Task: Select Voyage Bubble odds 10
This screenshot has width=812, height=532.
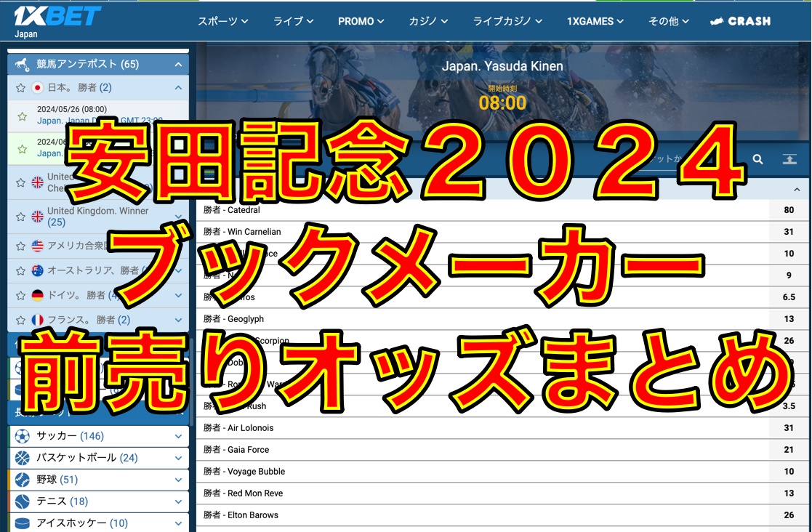Action: tap(789, 472)
